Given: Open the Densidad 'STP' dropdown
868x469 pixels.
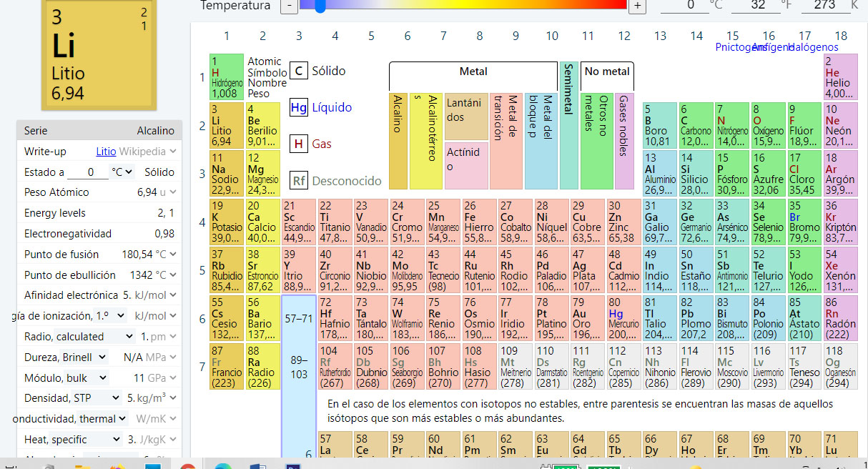Looking at the screenshot, I should pos(96,398).
